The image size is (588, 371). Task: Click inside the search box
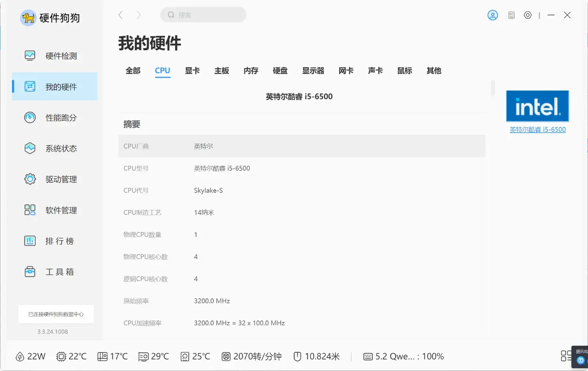(x=203, y=15)
